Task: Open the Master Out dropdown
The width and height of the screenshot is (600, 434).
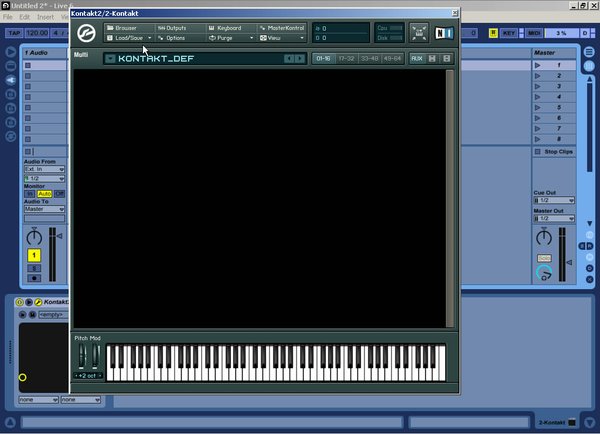Action: (x=554, y=219)
